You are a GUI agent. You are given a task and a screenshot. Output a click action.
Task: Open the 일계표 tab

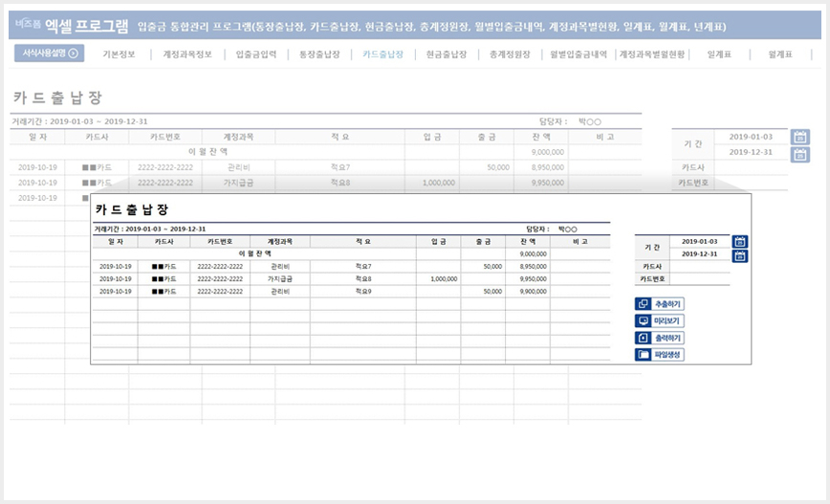click(719, 54)
